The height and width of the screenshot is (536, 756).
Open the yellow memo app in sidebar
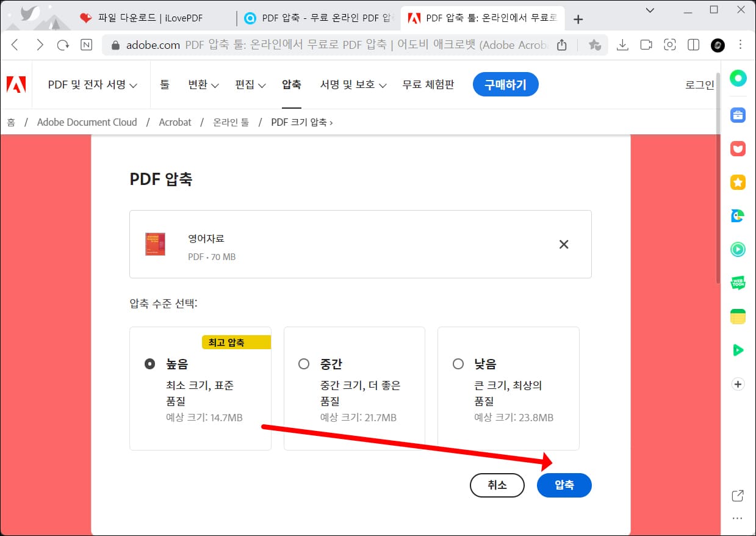[738, 316]
